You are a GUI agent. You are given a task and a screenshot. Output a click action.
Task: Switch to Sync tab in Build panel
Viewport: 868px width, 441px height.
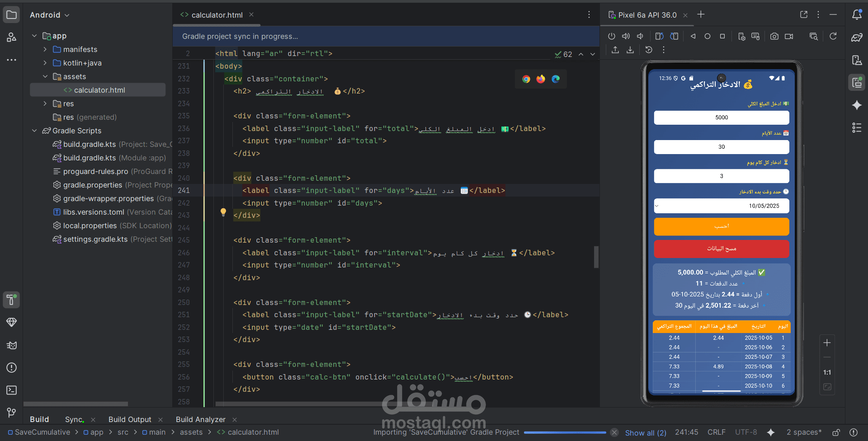75,419
